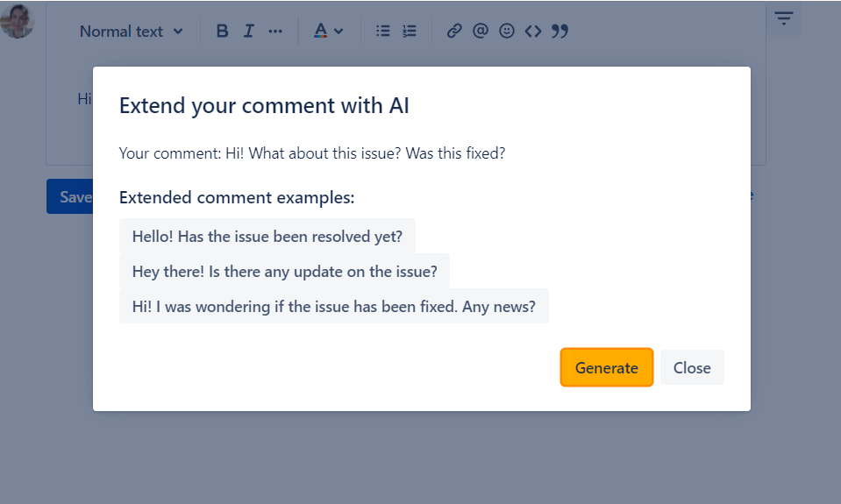Insert a numbered list
Viewport: 841px width, 504px height.
click(x=410, y=31)
